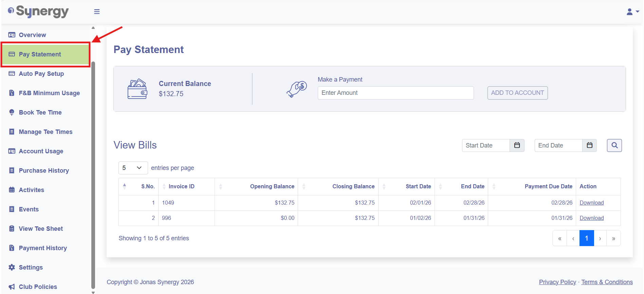
Task: Expand the entries per page dropdown
Action: 133,168
